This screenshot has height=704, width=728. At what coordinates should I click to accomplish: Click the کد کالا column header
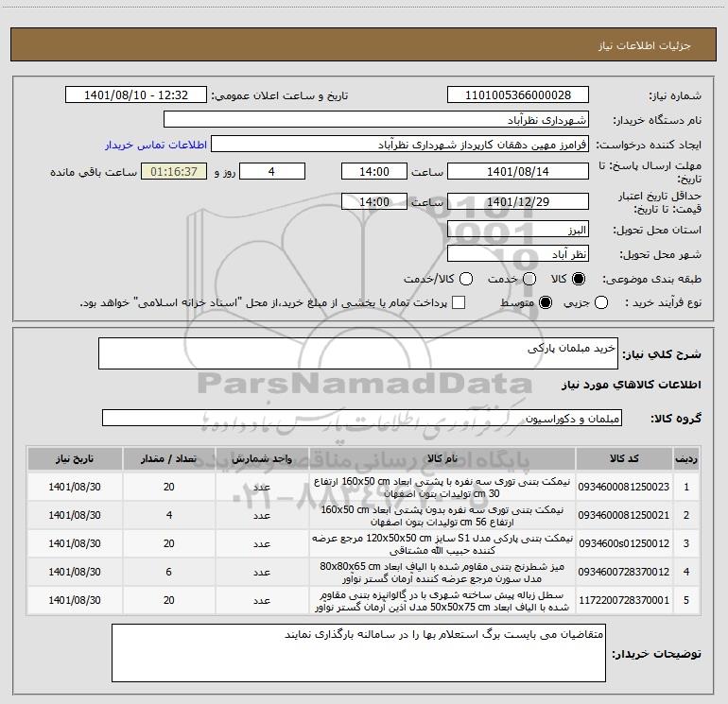pyautogui.click(x=624, y=458)
